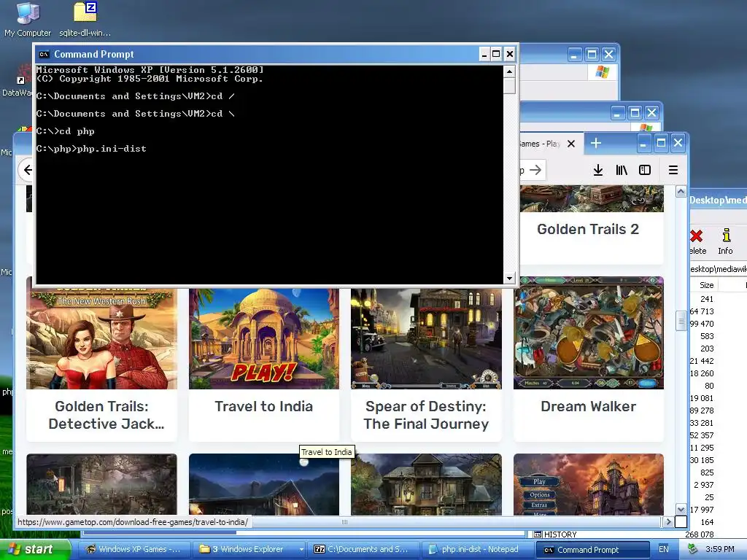Switch to 7-Zip C:\Documents taskbar button
The width and height of the screenshot is (747, 560).
coord(363,549)
